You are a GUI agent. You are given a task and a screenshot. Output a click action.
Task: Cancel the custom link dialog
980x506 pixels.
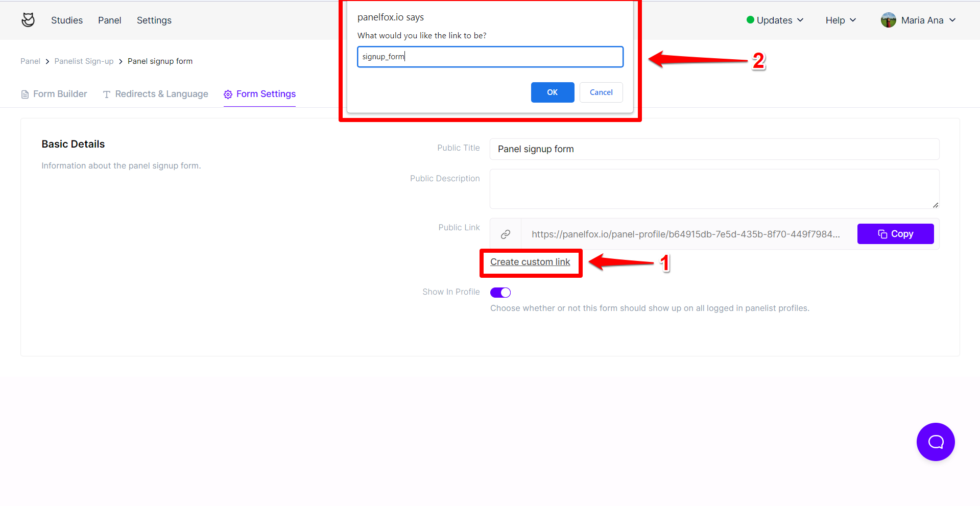[601, 92]
